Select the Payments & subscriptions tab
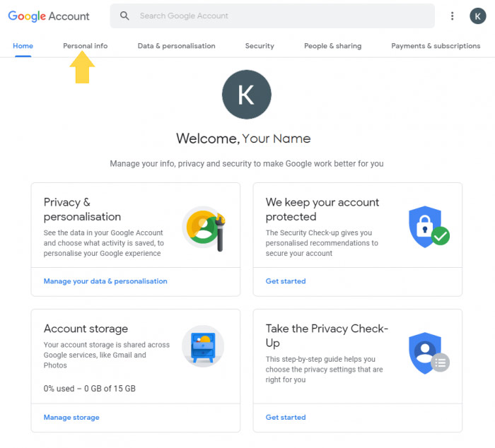The width and height of the screenshot is (495, 448). [436, 46]
